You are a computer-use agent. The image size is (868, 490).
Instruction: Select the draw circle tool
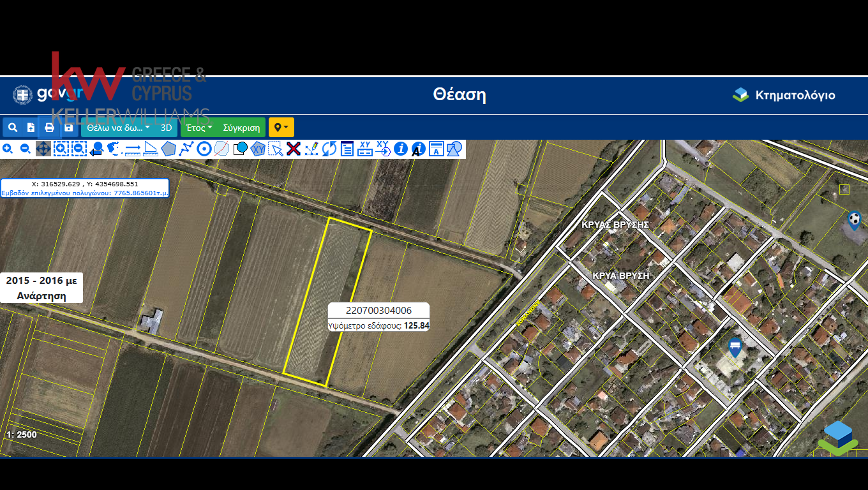click(x=204, y=149)
